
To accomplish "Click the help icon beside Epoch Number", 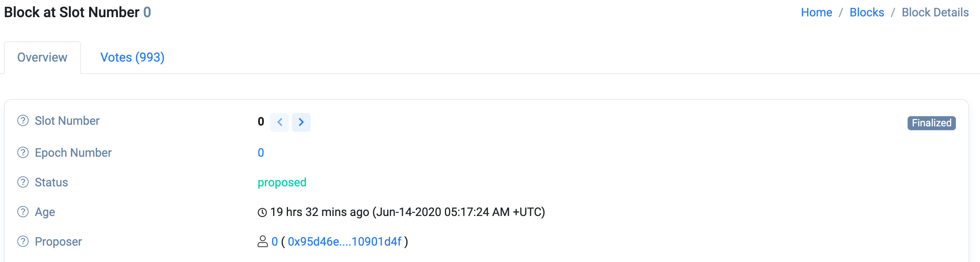I will [22, 152].
